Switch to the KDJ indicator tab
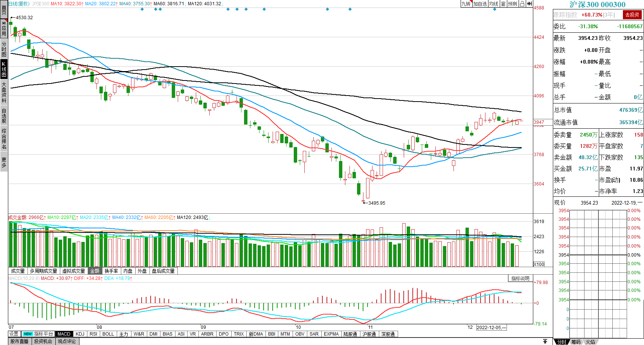644x345 pixels. pyautogui.click(x=80, y=334)
